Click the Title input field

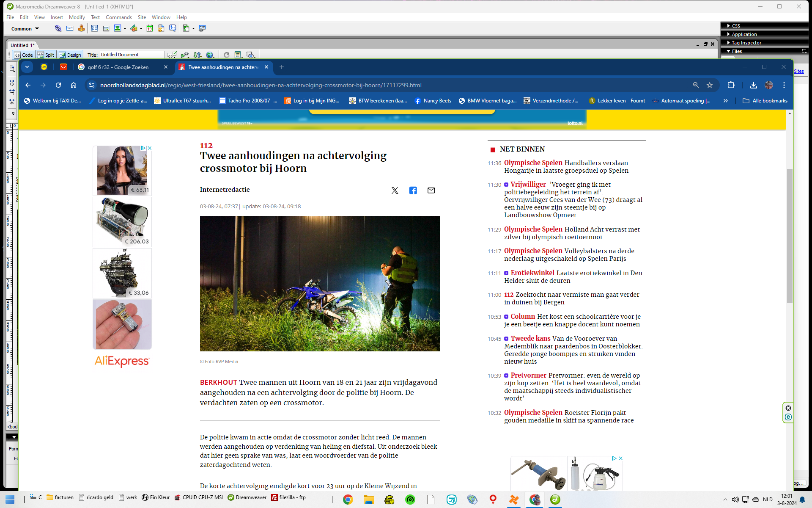(x=132, y=55)
